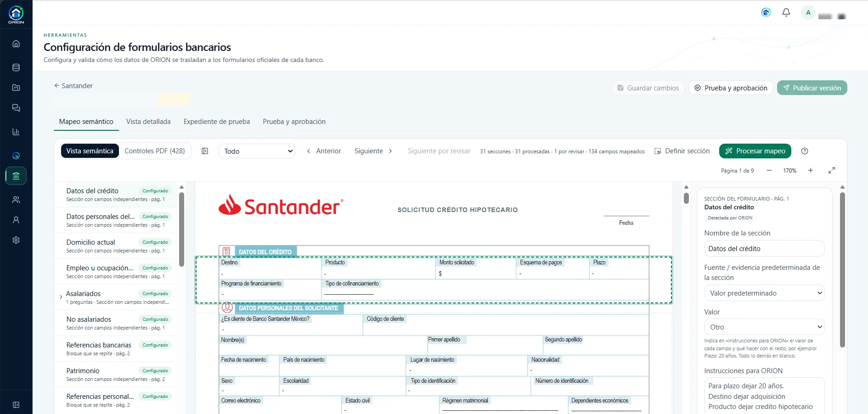Open the Valor Otro dropdown

[764, 327]
